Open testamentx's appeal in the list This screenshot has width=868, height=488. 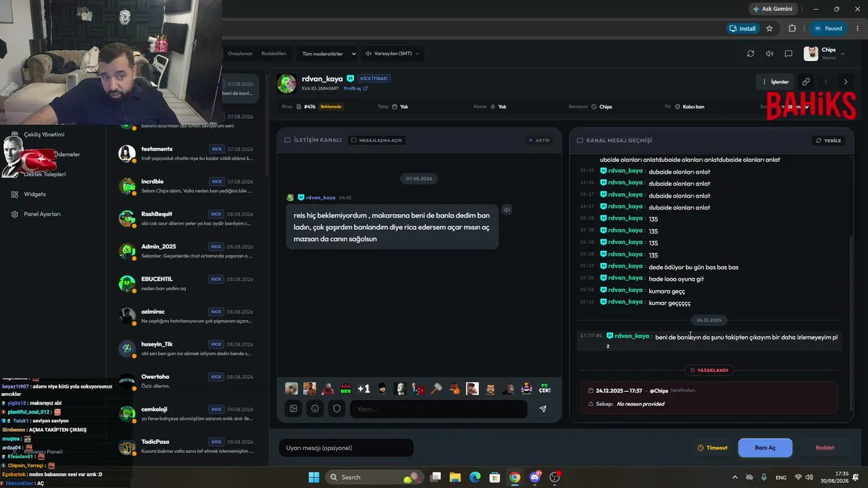pyautogui.click(x=187, y=154)
